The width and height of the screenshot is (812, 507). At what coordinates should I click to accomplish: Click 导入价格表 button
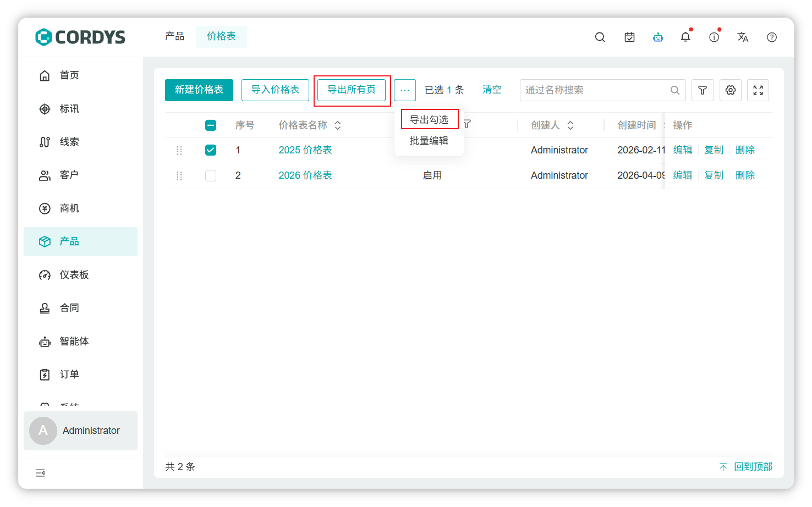[275, 90]
